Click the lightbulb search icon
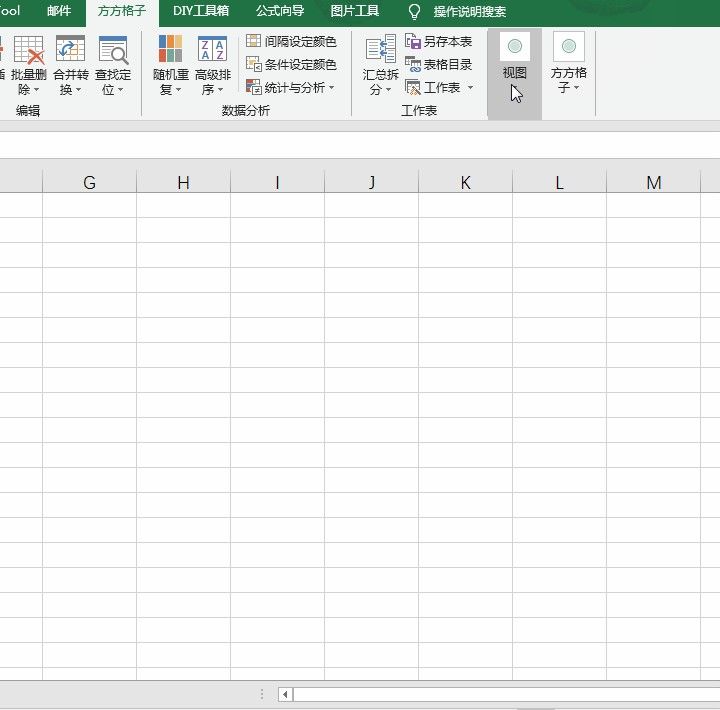 (414, 11)
